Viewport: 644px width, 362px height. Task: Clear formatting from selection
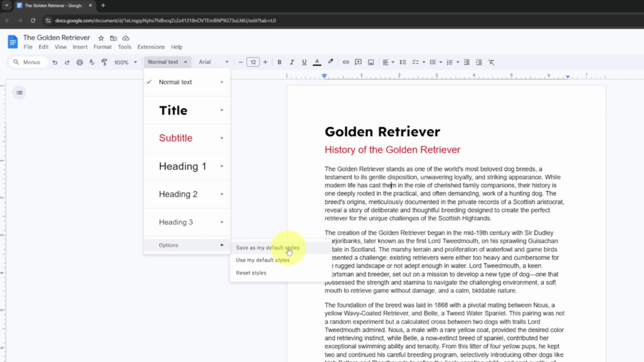(x=491, y=62)
